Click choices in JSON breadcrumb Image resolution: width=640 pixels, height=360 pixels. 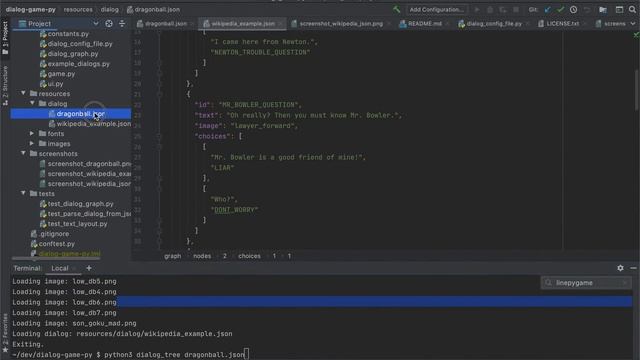249,256
